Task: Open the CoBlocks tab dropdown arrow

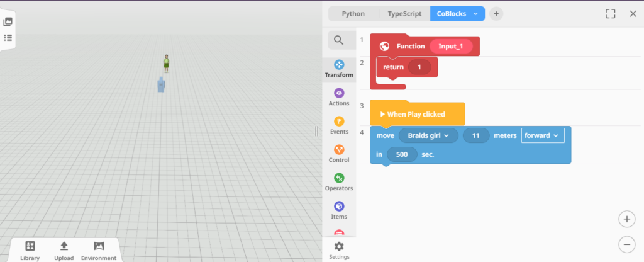Action: tap(475, 14)
